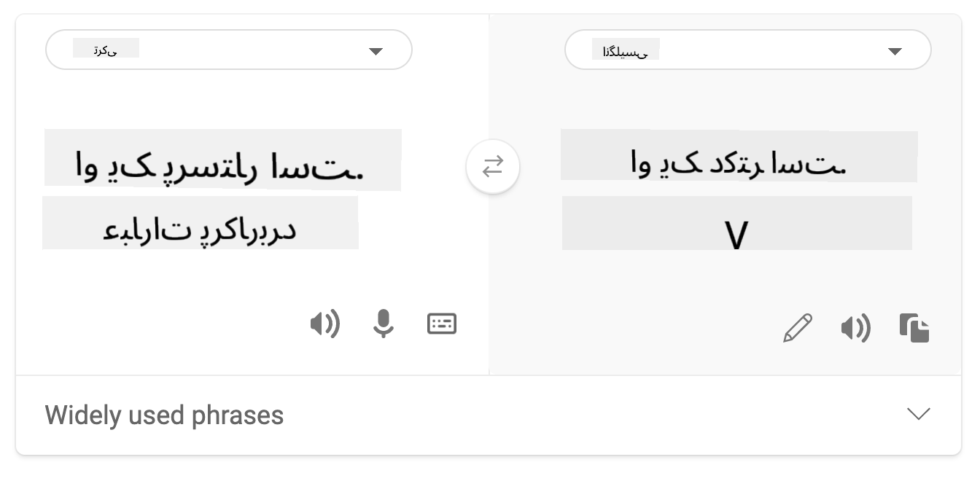
Task: Click the pencil to suggest an edit
Action: coord(797,328)
